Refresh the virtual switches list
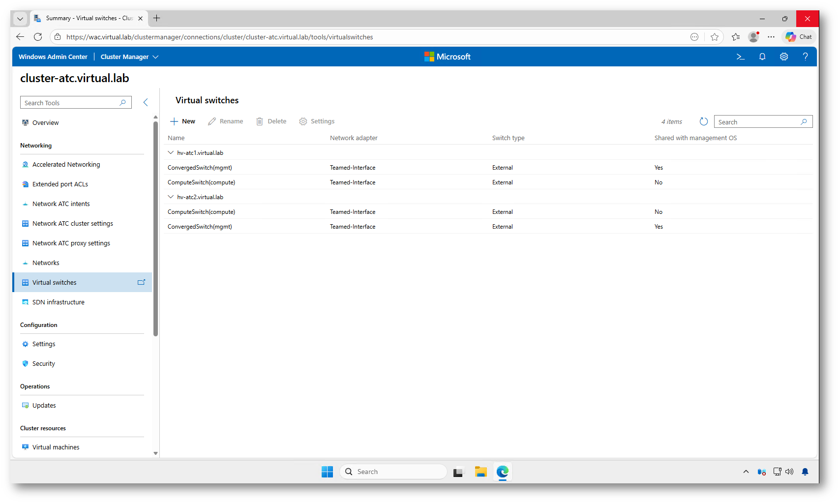This screenshot has height=504, width=840. coord(703,121)
